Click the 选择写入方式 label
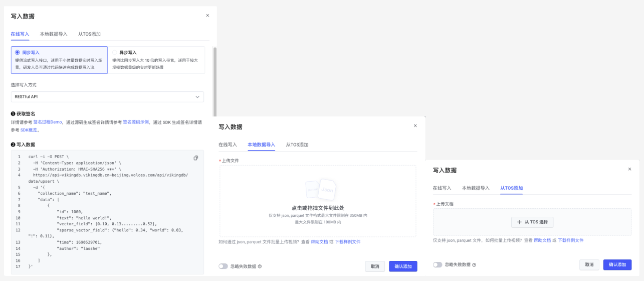644x281 pixels. [24, 85]
